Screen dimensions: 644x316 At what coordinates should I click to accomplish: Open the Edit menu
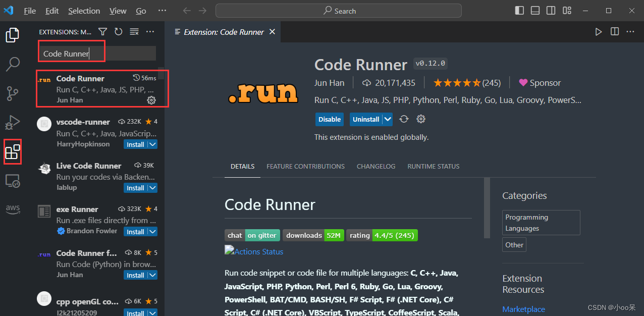(x=52, y=11)
